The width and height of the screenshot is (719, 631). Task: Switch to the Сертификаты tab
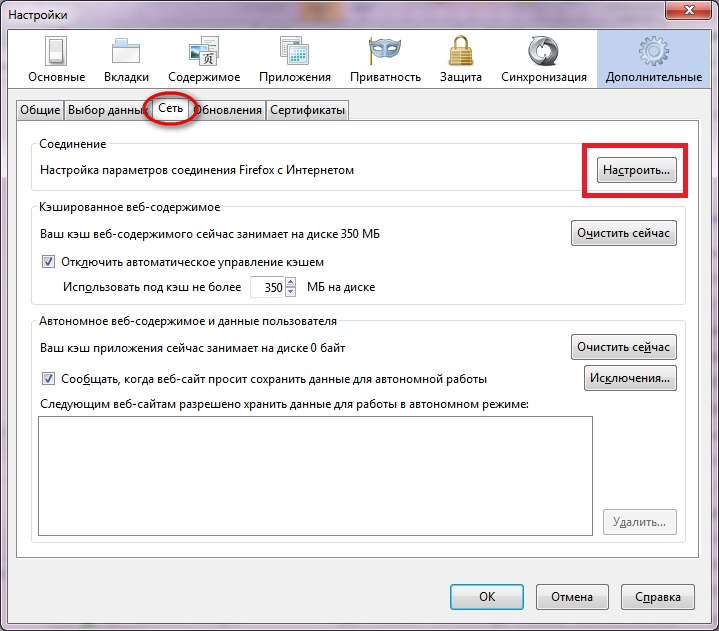[x=307, y=110]
